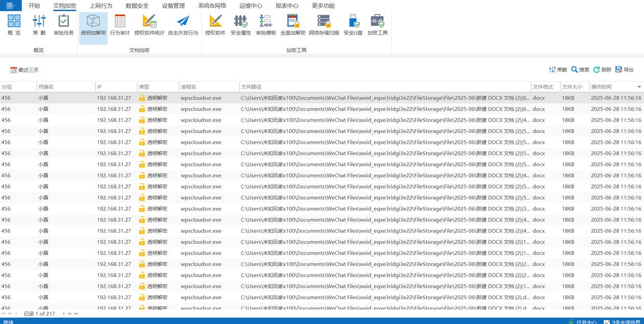
Task: Go to next record in pager
Action: click(x=64, y=314)
